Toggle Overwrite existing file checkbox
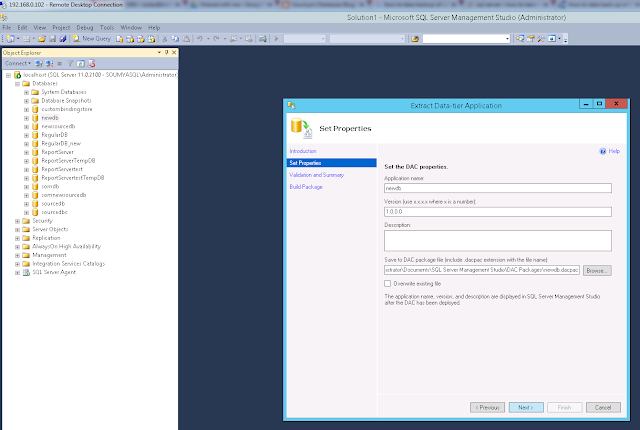640x430 pixels. tap(387, 283)
